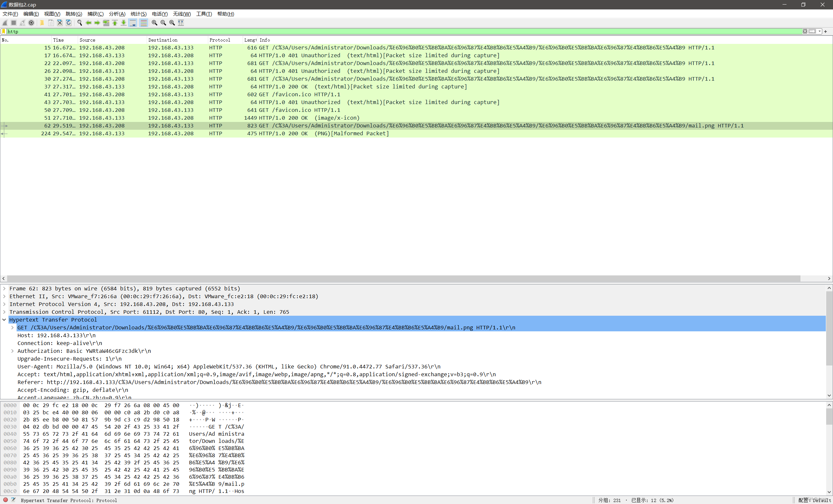Open the 视图(V) menu

point(52,14)
